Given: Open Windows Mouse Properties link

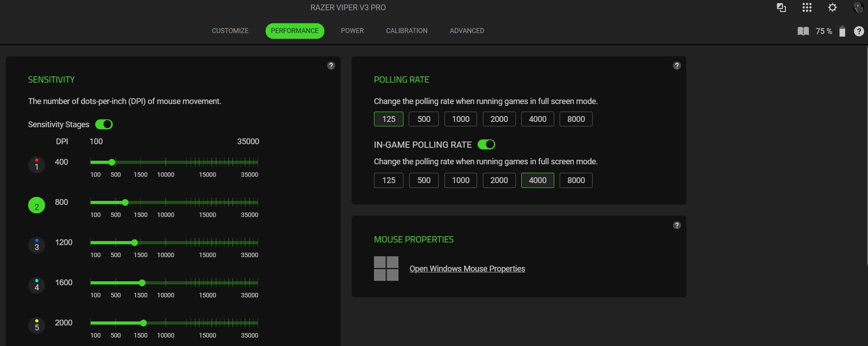Looking at the screenshot, I should [467, 269].
